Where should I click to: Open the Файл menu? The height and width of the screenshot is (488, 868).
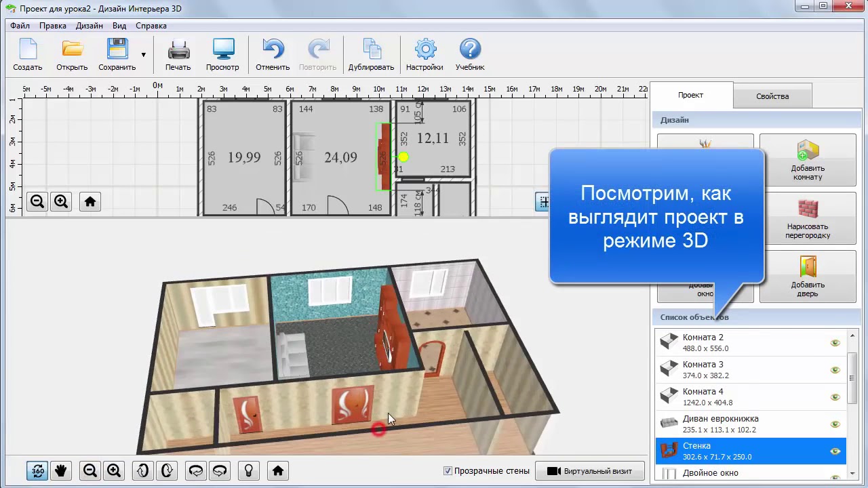click(20, 26)
